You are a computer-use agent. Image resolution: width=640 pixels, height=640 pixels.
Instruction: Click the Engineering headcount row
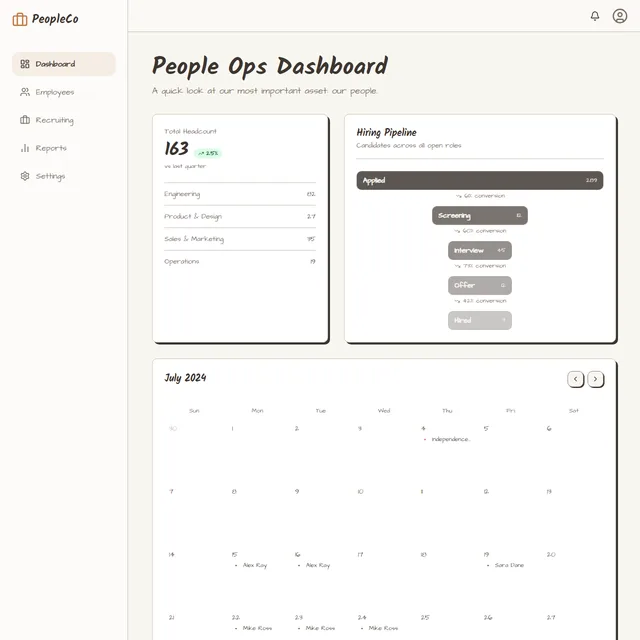click(x=240, y=194)
